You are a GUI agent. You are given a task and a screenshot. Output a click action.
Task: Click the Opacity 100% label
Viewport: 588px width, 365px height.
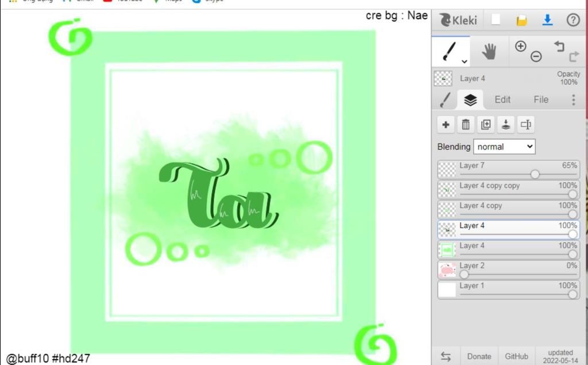tap(568, 78)
